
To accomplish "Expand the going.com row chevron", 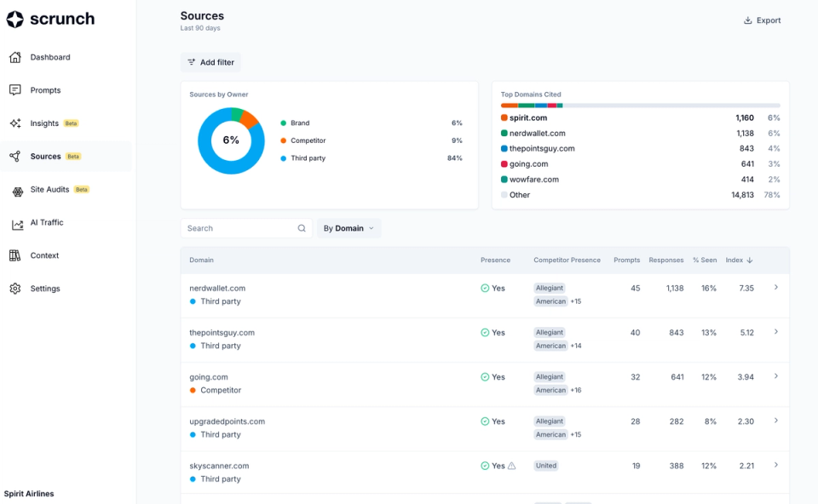I will 775,375.
